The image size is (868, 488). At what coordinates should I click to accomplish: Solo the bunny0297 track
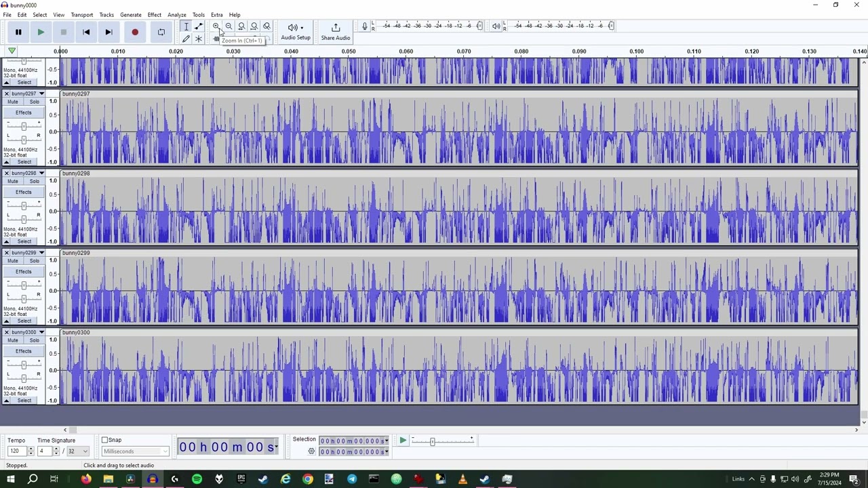[34, 102]
